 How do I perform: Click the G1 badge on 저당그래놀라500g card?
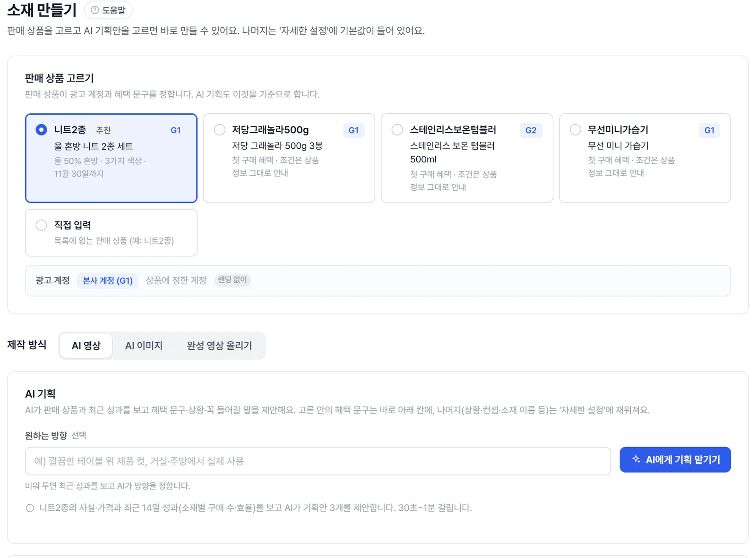pos(353,130)
